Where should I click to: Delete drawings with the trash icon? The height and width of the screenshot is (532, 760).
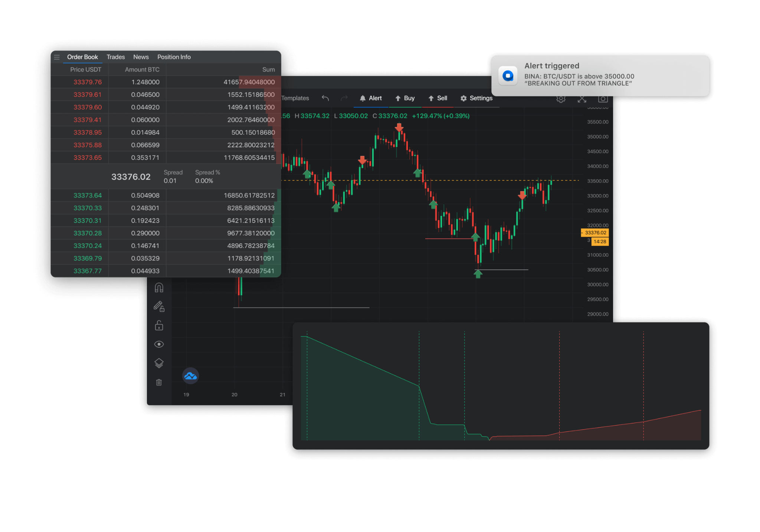tap(159, 382)
